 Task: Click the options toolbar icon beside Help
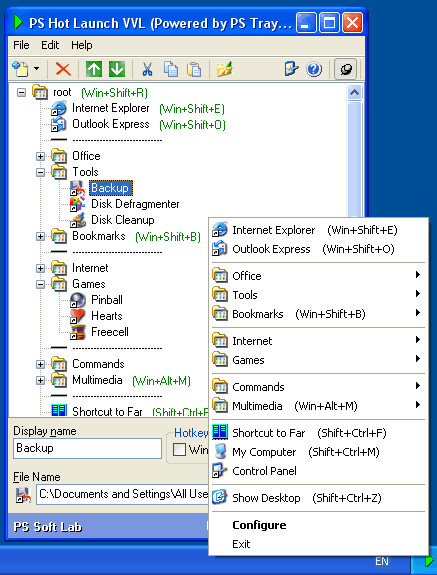pos(291,69)
